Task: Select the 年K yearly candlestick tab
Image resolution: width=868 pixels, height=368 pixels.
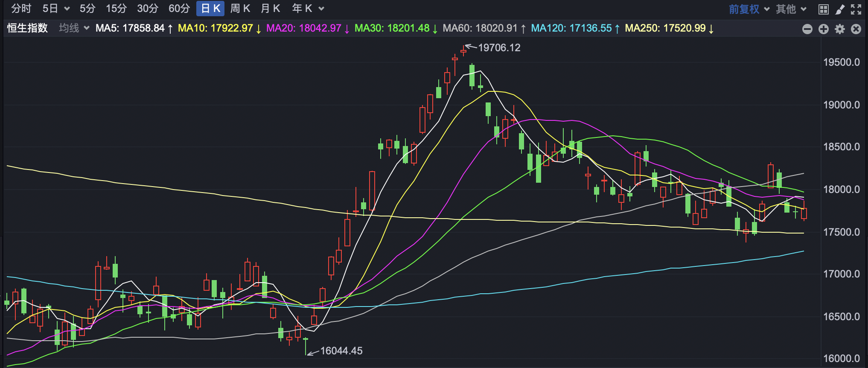Action: 302,9
